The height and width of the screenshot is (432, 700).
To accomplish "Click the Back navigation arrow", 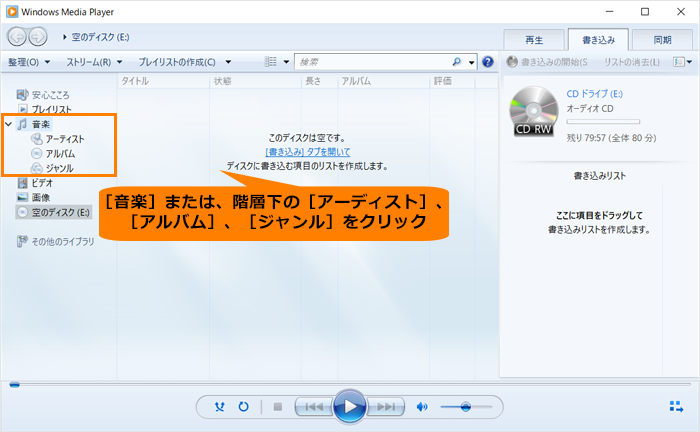I will [x=17, y=37].
